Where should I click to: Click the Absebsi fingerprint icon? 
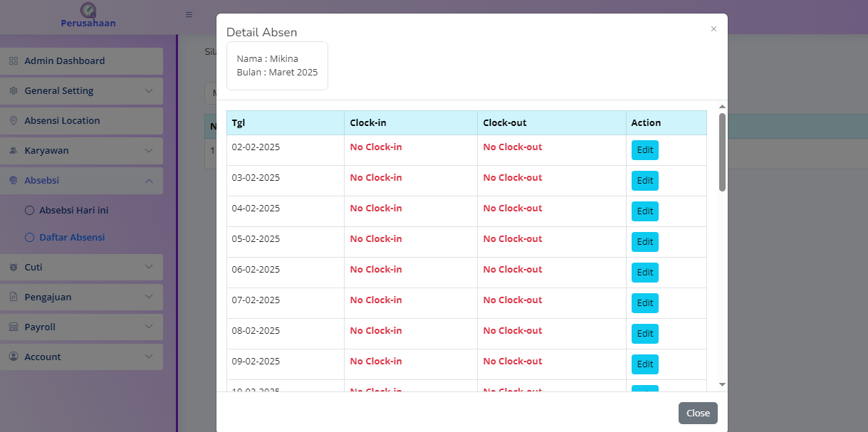click(x=14, y=181)
